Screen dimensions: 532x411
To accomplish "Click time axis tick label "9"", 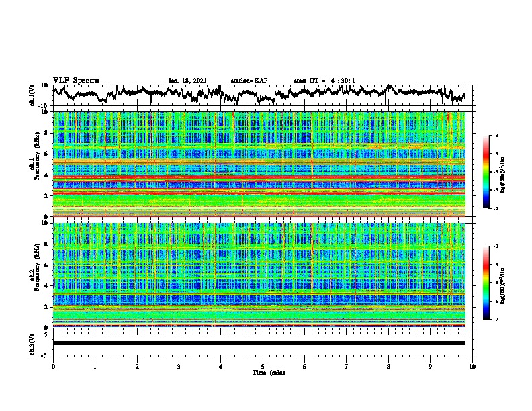I will point(430,367).
